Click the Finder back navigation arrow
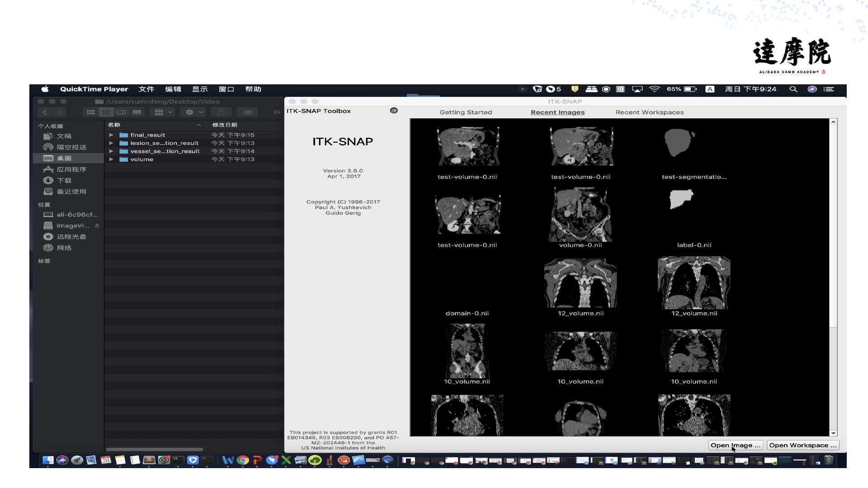 (44, 112)
